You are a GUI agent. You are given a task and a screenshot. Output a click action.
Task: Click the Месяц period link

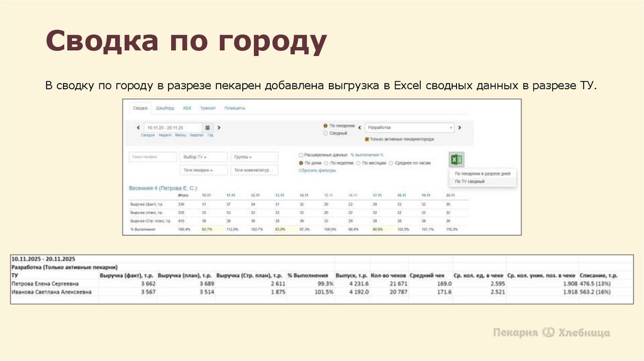point(180,135)
